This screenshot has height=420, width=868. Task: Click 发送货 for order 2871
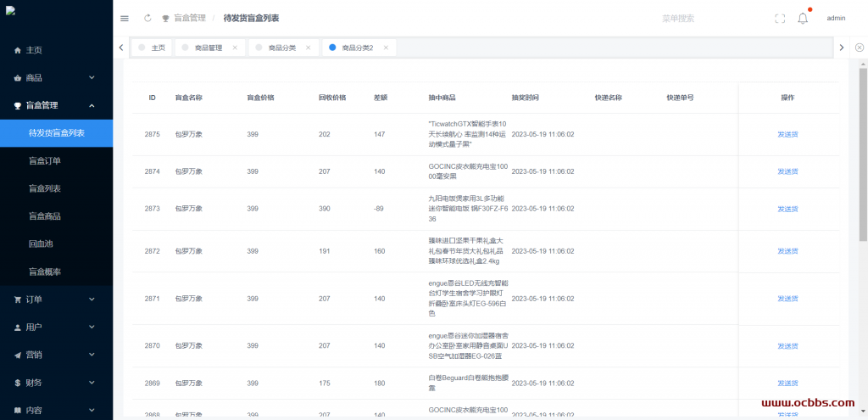pyautogui.click(x=787, y=299)
